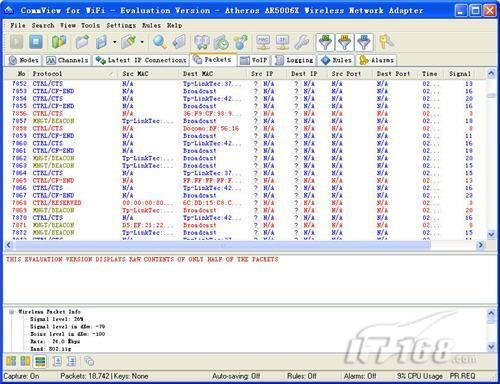
Task: Open the dropdown arrow beside the pencil icon
Action: (x=142, y=42)
